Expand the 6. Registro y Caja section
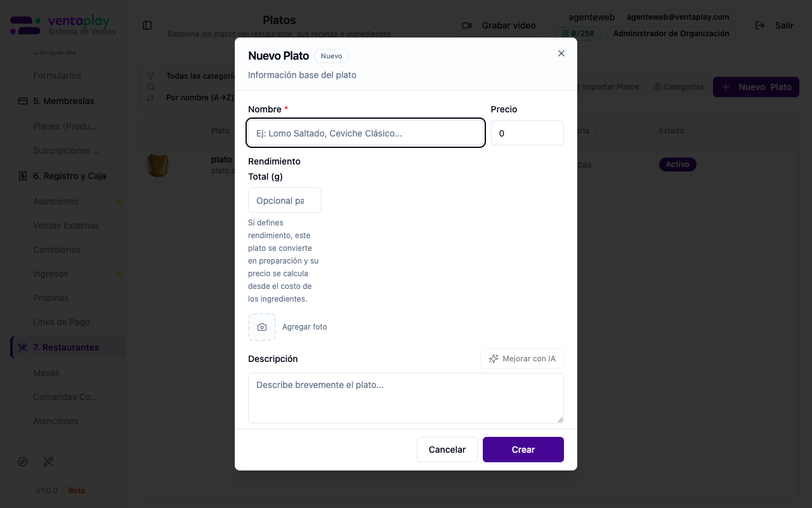The height and width of the screenshot is (508, 812). pyautogui.click(x=69, y=176)
